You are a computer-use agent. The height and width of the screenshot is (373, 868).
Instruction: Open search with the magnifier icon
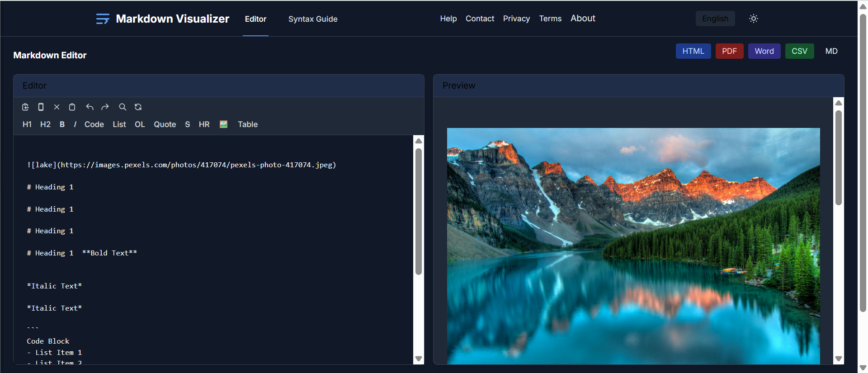pos(123,107)
